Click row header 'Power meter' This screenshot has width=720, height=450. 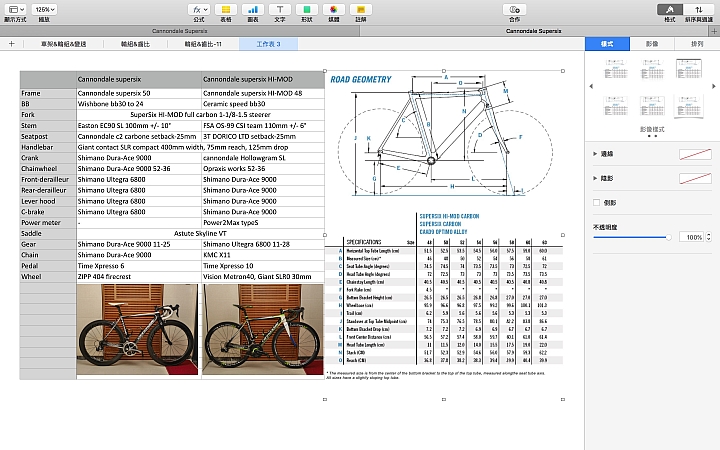tap(48, 223)
